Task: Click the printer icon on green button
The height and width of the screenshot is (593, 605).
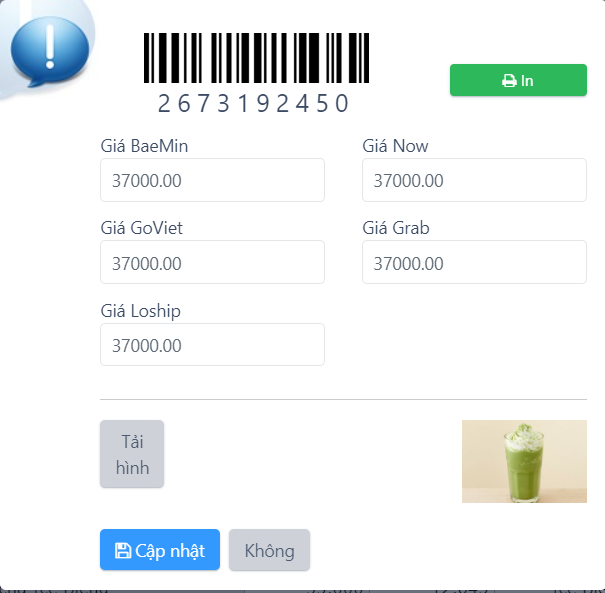Action: click(x=509, y=81)
